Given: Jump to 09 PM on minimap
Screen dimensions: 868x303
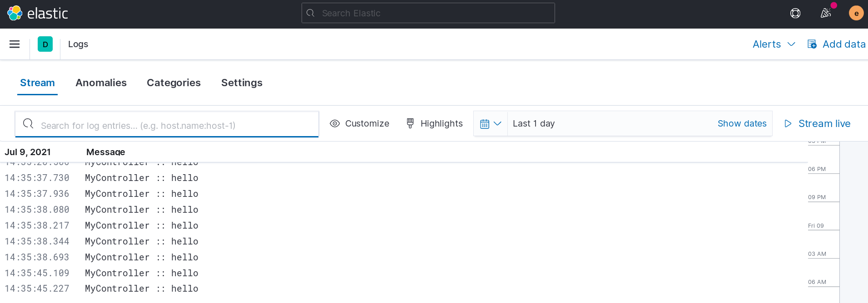Looking at the screenshot, I should coord(817,197).
